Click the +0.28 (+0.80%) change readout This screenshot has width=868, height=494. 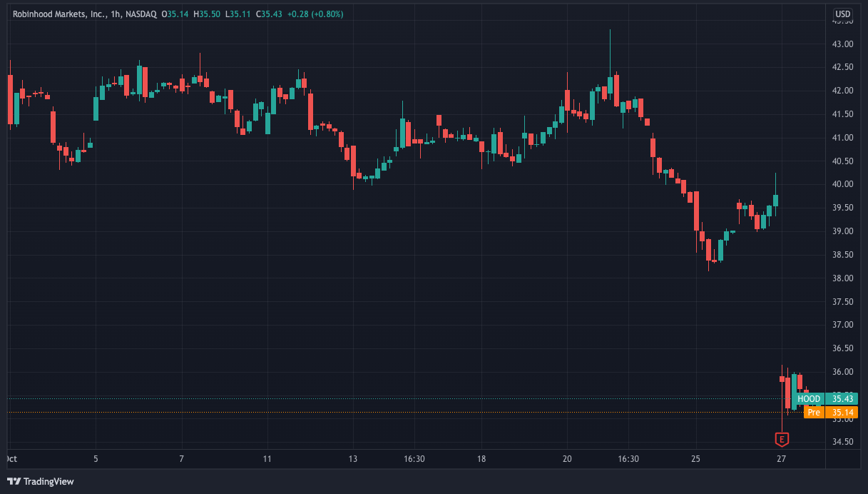[314, 14]
